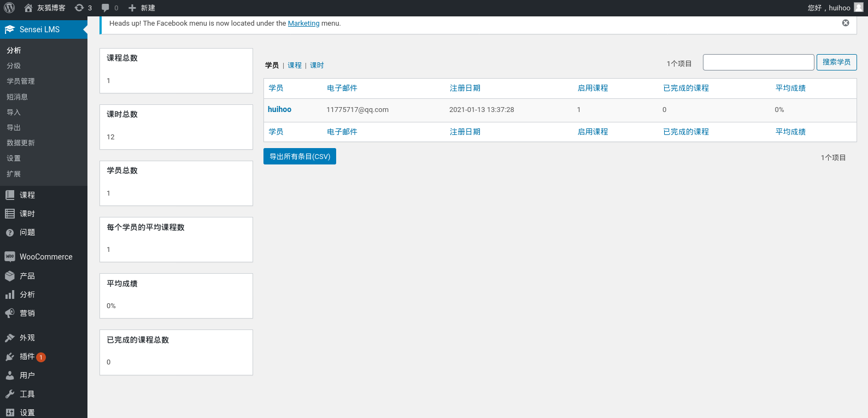Click the WooCommerce sidebar icon
Screen dimensions: 868x418
[10, 257]
